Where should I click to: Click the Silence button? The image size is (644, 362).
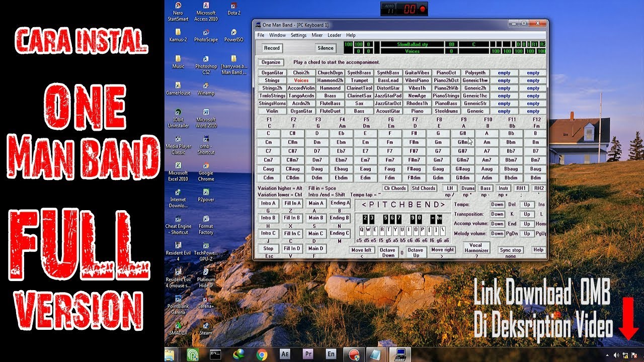pos(326,48)
